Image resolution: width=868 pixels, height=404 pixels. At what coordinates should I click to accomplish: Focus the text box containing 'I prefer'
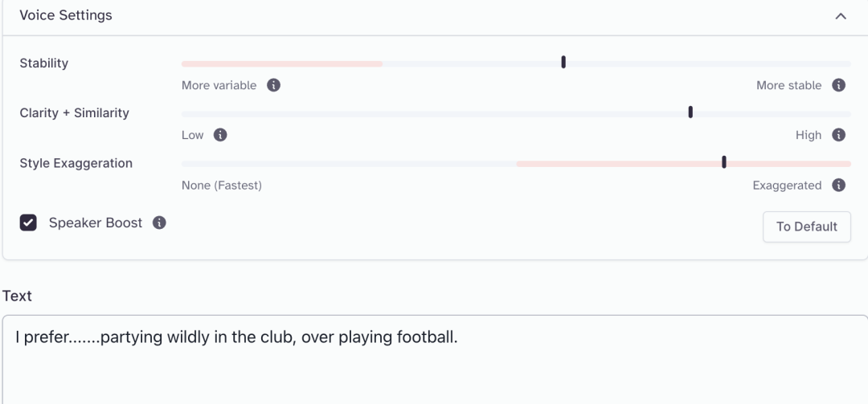435,360
